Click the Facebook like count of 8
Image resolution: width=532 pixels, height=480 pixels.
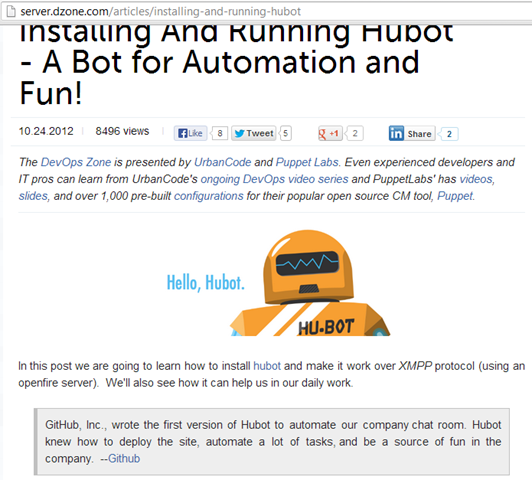(x=220, y=133)
